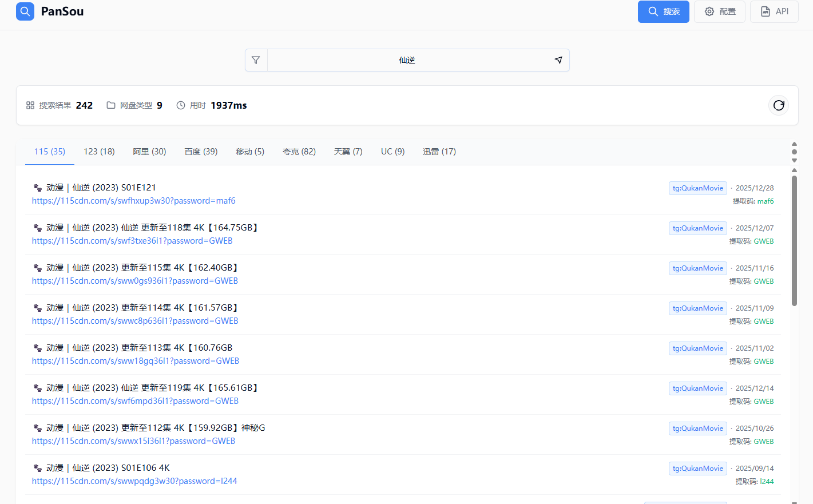
Task: Switch to the 夸克 (82) tab
Action: tap(299, 152)
